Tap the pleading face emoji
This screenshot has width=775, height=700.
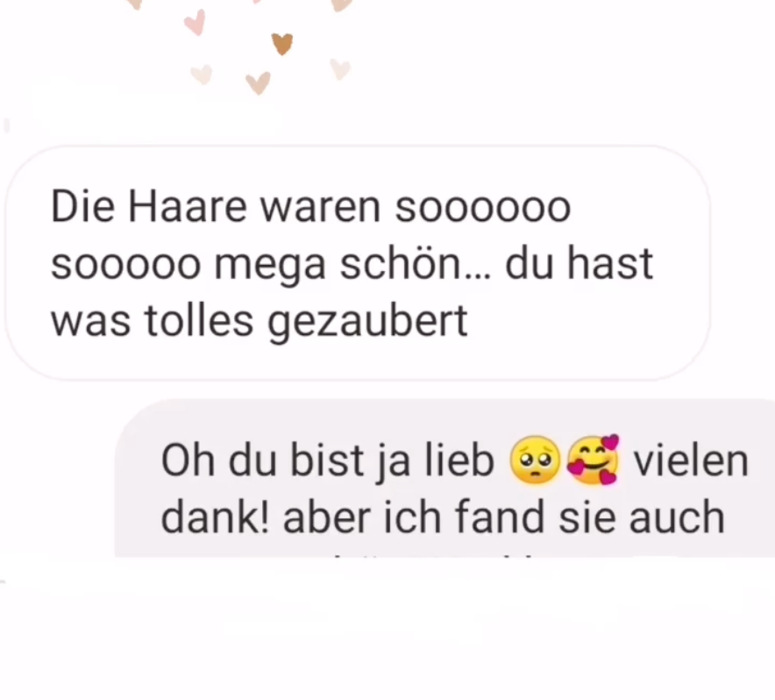(534, 460)
